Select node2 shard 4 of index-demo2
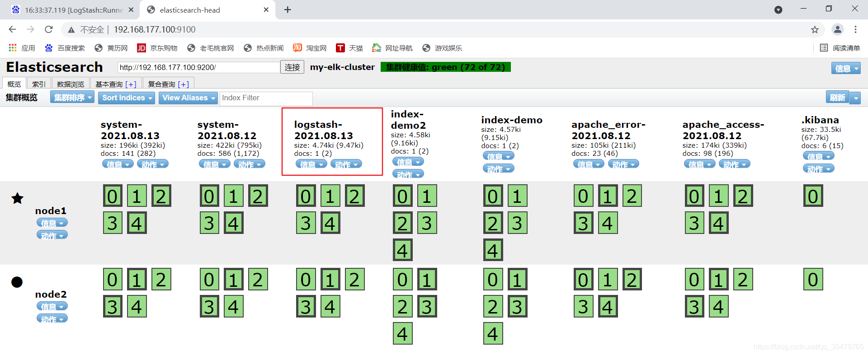Image resolution: width=868 pixels, height=355 pixels. (403, 333)
